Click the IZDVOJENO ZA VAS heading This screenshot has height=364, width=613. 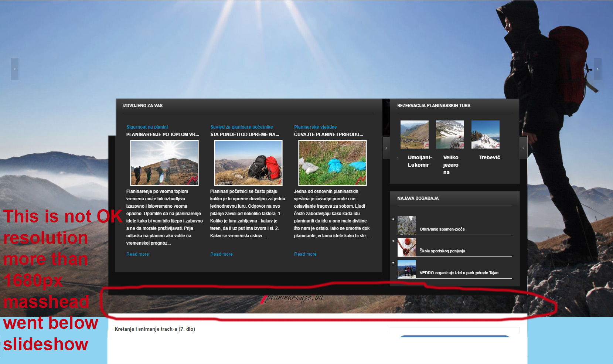click(142, 106)
